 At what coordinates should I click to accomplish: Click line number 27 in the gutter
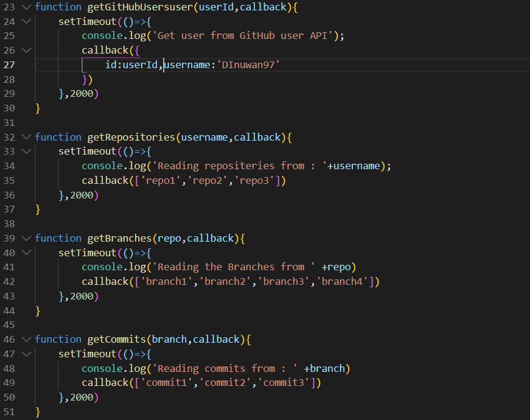9,64
